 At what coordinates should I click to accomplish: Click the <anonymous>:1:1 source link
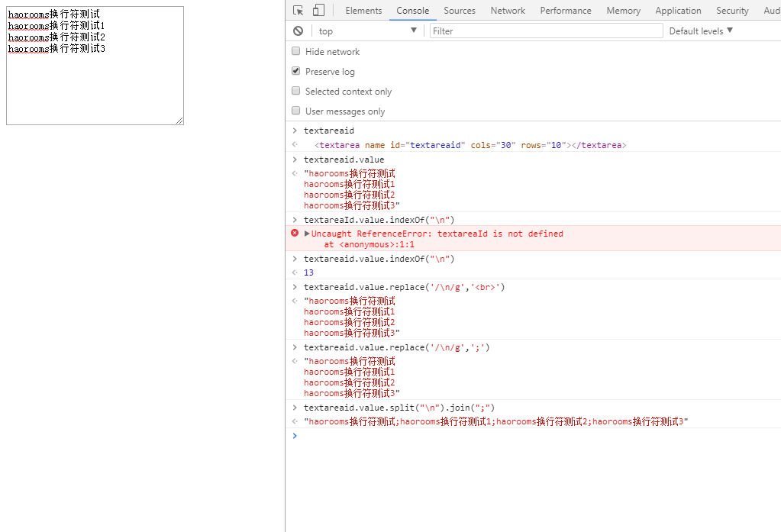376,244
